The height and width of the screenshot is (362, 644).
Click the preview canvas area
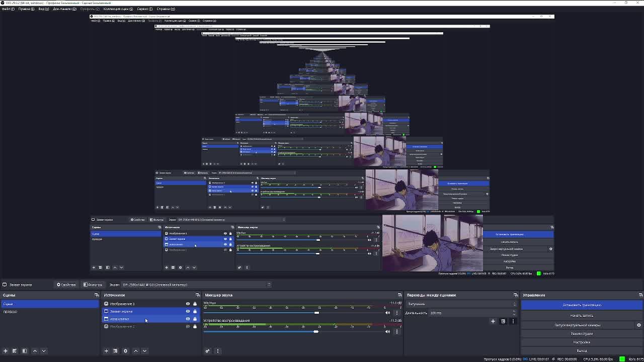[322, 146]
